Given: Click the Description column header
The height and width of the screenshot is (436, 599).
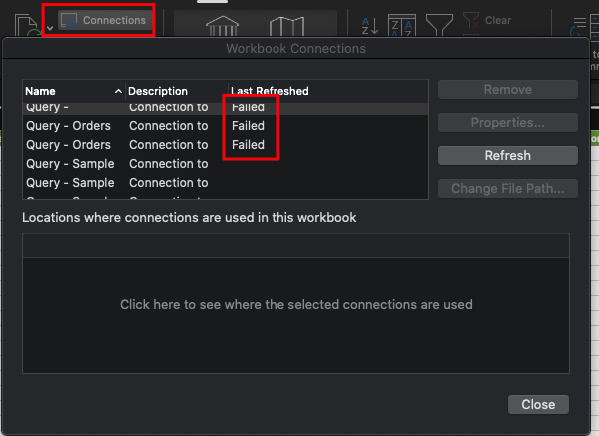Looking at the screenshot, I should (x=177, y=91).
